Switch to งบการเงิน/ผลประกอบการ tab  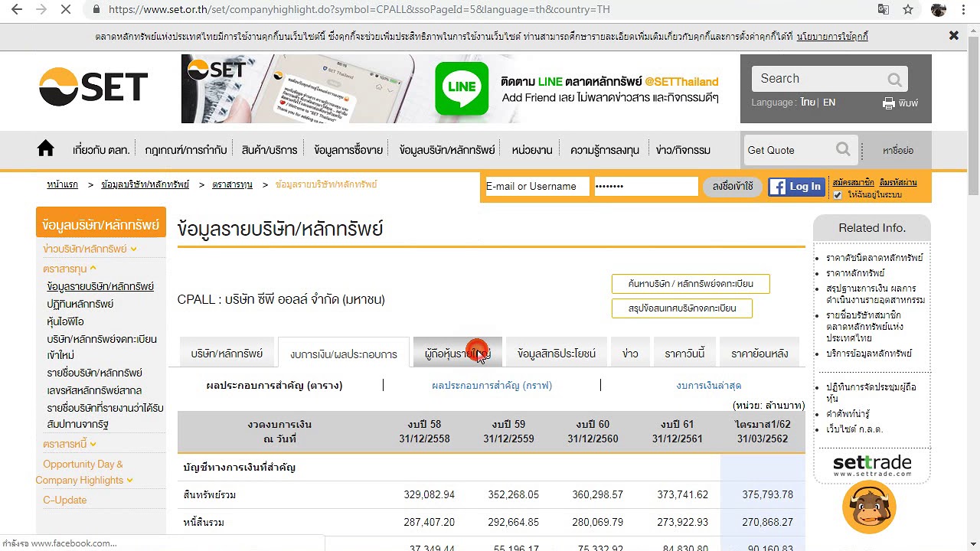click(344, 354)
